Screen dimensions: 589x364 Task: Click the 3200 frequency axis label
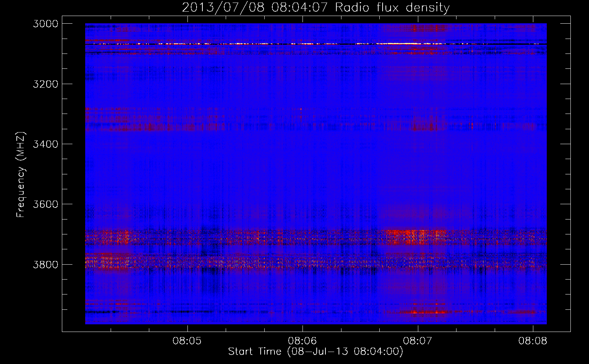[46, 84]
